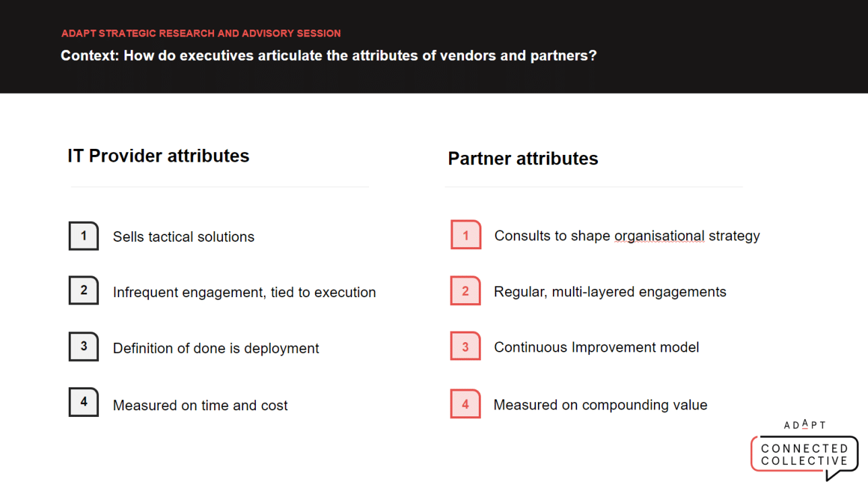This screenshot has height=485, width=868.
Task: Click the white Context question title
Action: (329, 55)
